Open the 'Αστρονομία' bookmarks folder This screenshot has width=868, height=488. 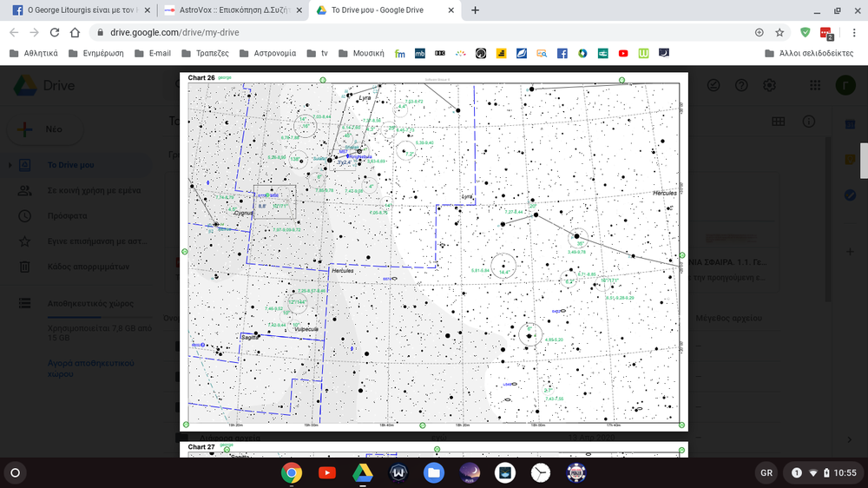267,53
